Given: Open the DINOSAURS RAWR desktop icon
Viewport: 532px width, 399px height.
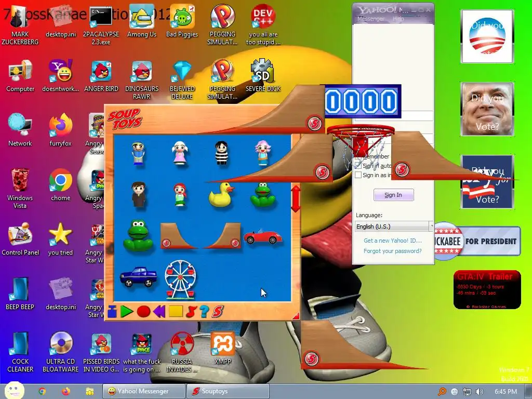Looking at the screenshot, I should click(x=142, y=80).
